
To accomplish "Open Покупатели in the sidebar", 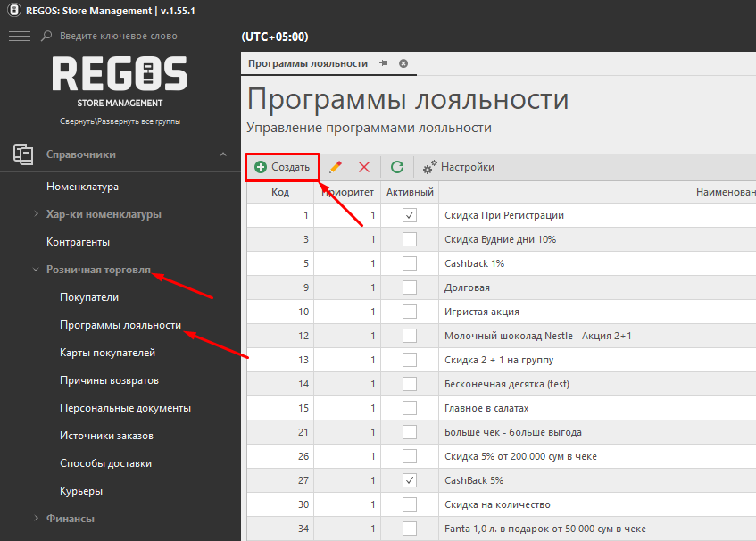I will click(x=88, y=297).
